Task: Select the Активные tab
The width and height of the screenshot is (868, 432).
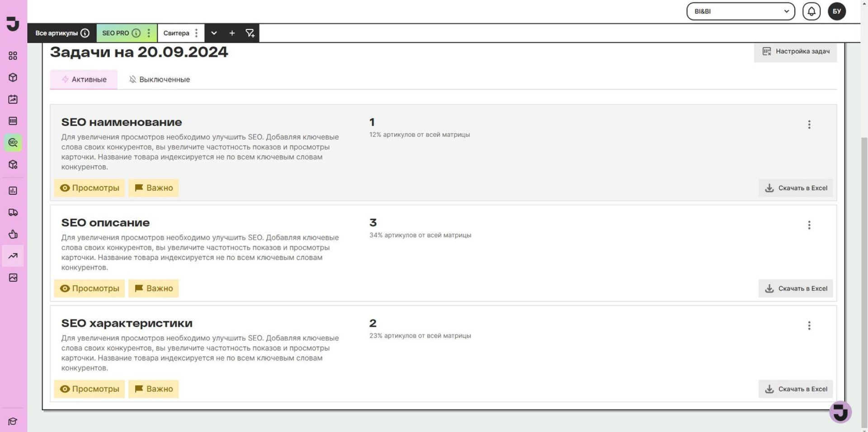Action: pyautogui.click(x=84, y=80)
